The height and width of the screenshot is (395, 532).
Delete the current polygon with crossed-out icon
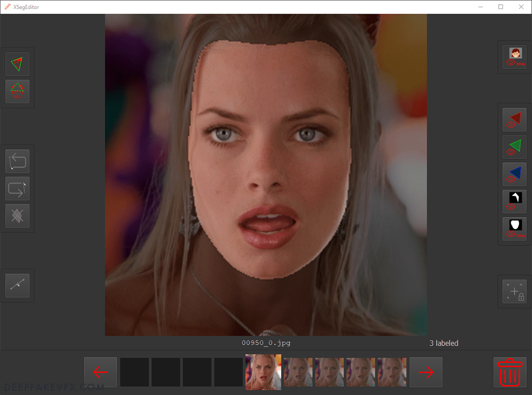click(x=17, y=216)
